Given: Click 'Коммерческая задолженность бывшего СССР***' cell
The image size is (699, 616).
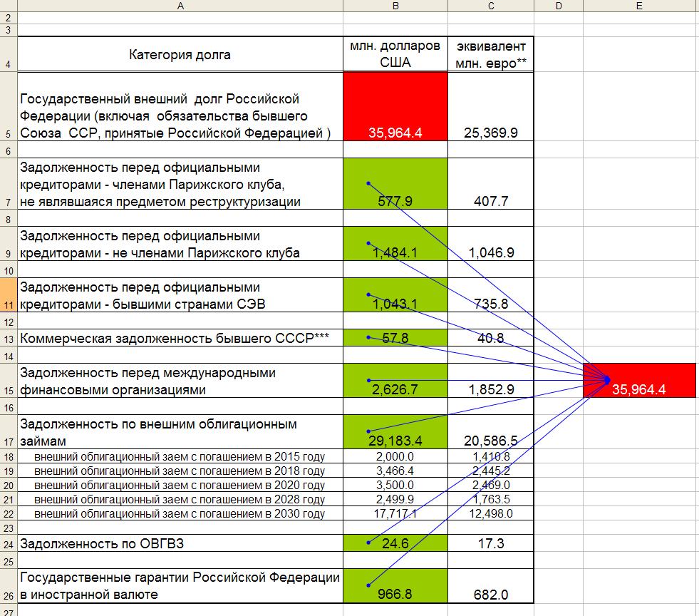Looking at the screenshot, I should pyautogui.click(x=180, y=338).
